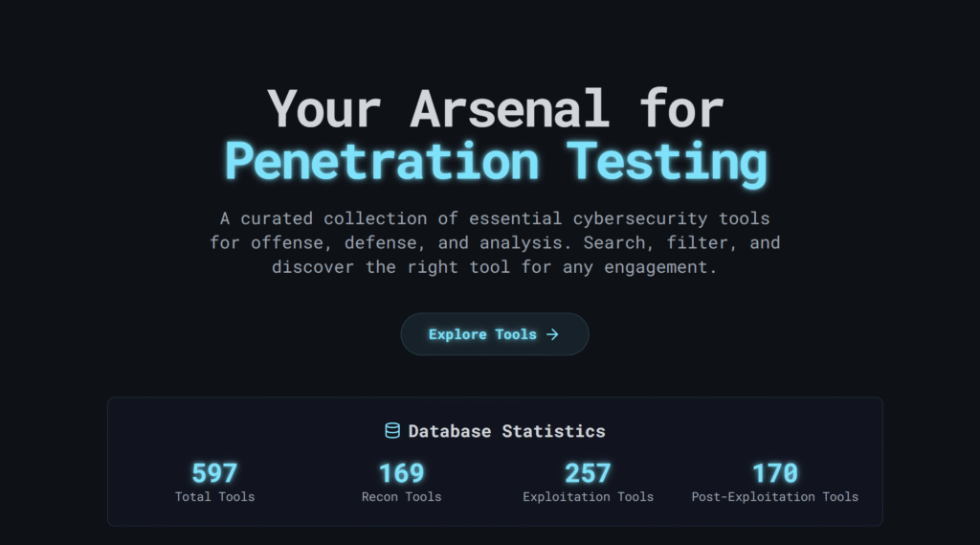The width and height of the screenshot is (980, 545).
Task: Click the 'Explore Tools' label text
Action: [482, 335]
